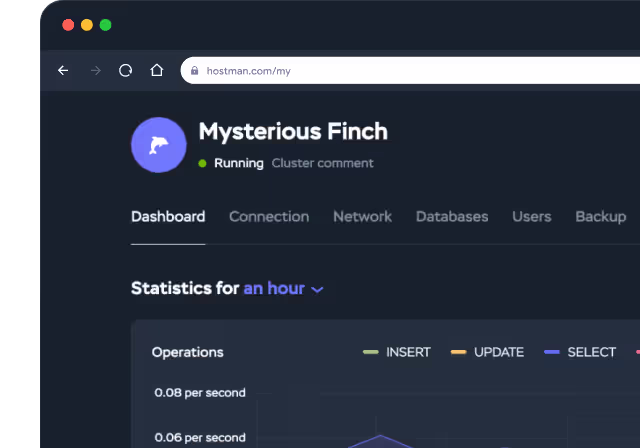Click the '0.08 per second' axis label

tap(200, 393)
